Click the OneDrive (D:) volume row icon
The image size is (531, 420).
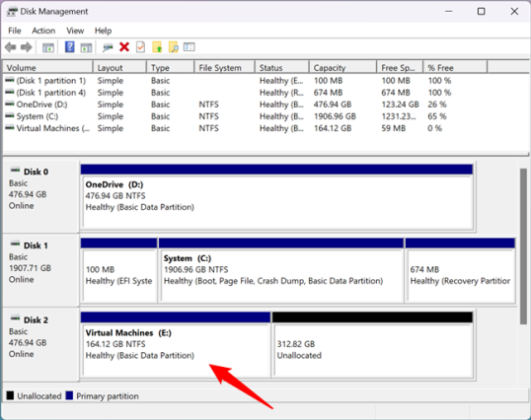coord(10,104)
